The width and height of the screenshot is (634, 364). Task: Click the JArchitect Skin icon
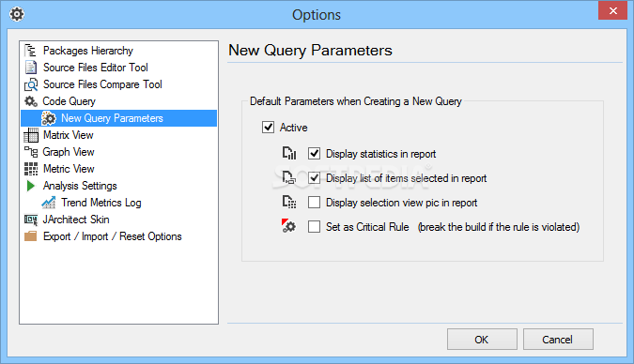31,220
